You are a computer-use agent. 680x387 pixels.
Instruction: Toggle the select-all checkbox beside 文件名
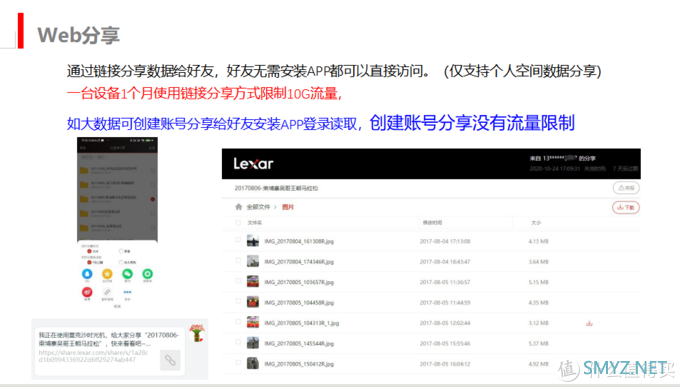(238, 223)
